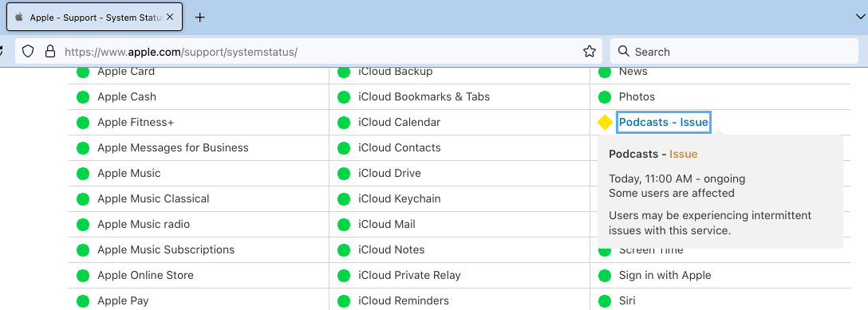The width and height of the screenshot is (868, 310).
Task: Click green dot beside Apple Music radio
Action: click(x=83, y=225)
